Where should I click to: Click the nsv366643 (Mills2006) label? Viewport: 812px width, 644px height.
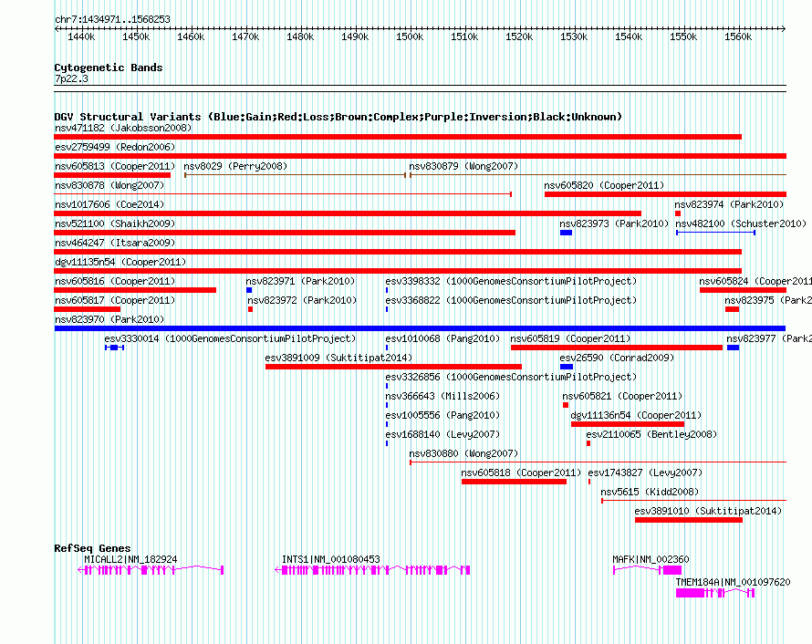pos(442,396)
